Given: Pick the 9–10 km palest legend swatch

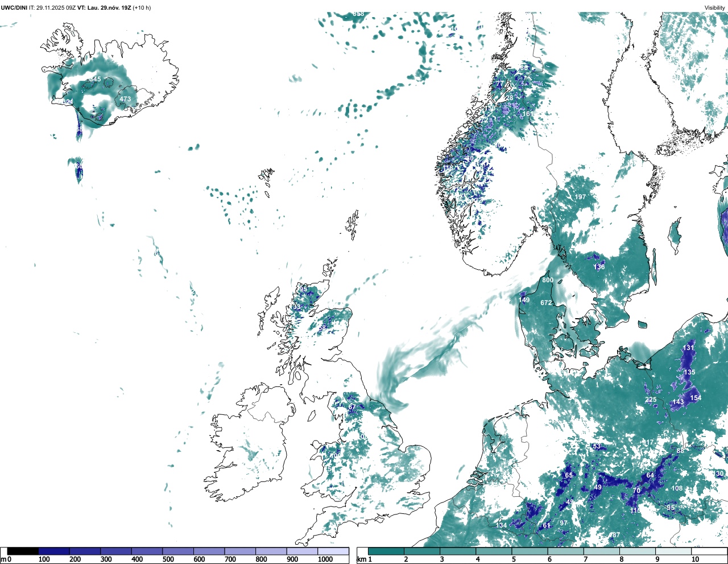Looking at the screenshot, I should click(674, 551).
